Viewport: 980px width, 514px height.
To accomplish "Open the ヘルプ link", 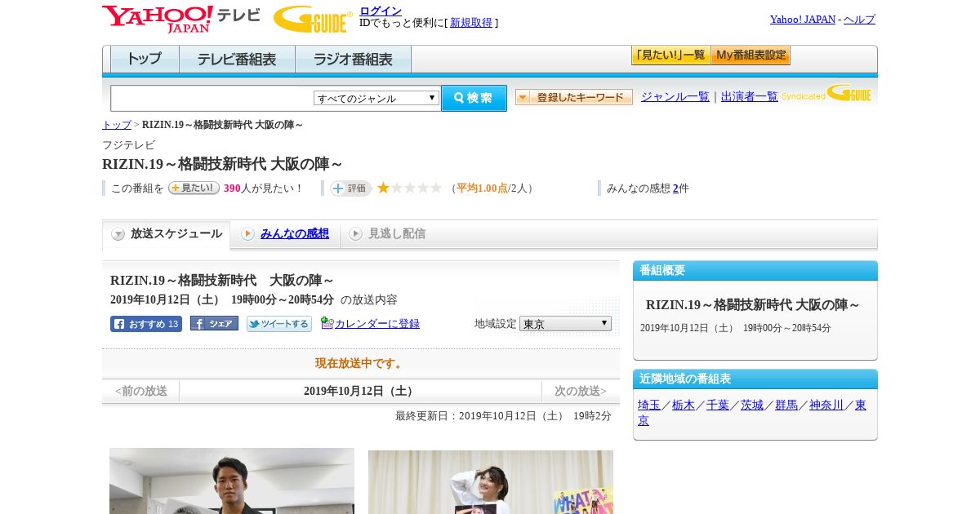I will point(859,19).
